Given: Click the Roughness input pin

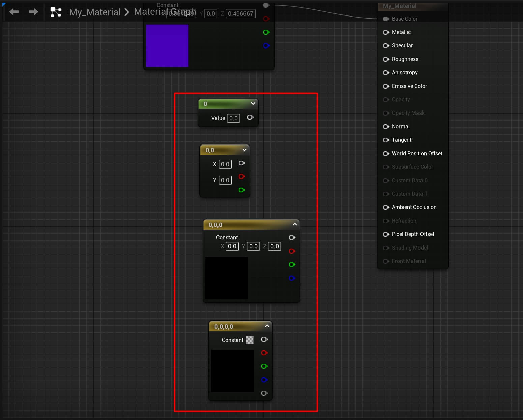Looking at the screenshot, I should point(386,59).
